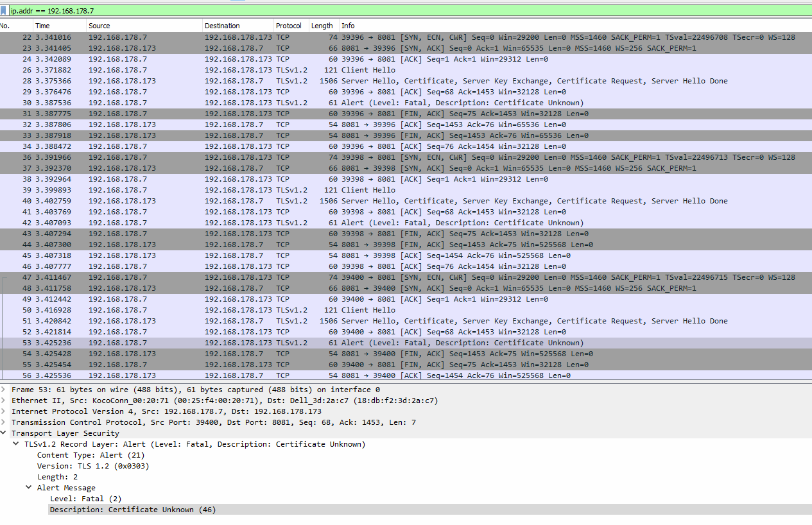
Task: Sort by the Time column header
Action: click(x=60, y=26)
